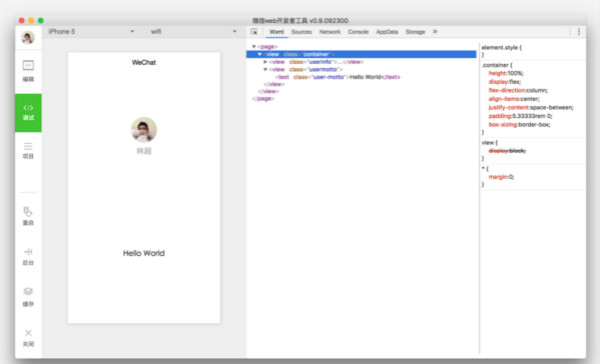Click the margin:0 style property
Screen dimensions: 600x364
(x=501, y=177)
